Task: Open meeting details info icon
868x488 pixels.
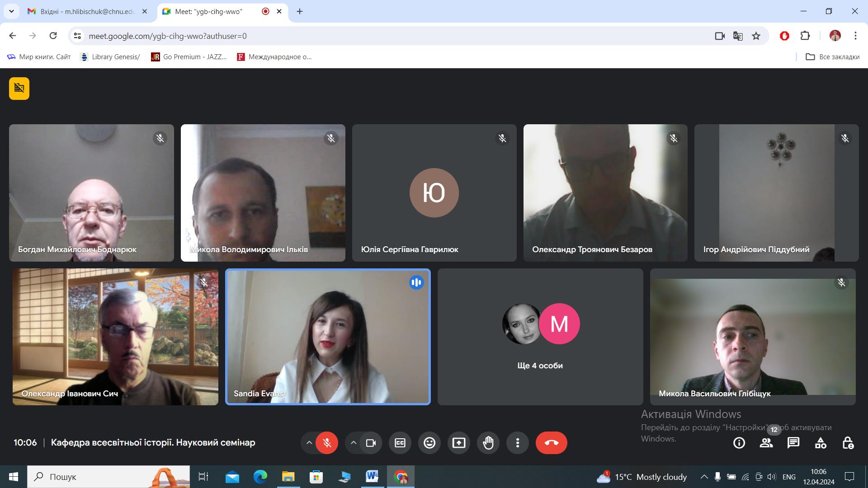Action: pyautogui.click(x=739, y=443)
